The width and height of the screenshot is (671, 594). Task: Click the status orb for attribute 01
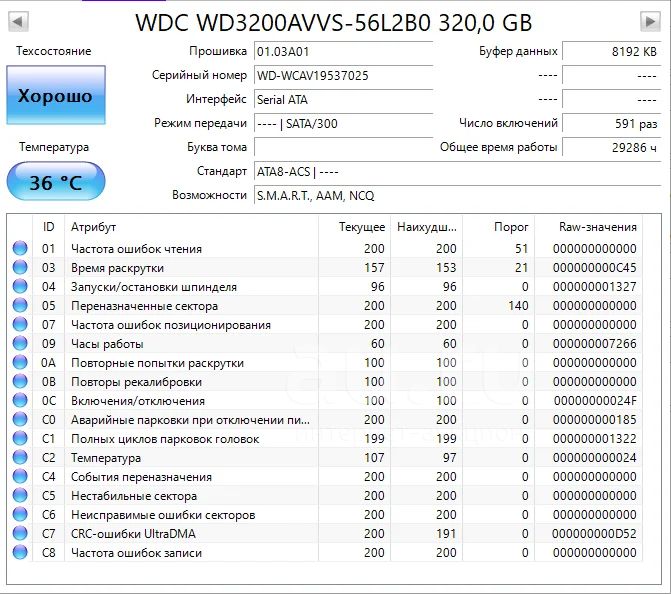click(20, 248)
